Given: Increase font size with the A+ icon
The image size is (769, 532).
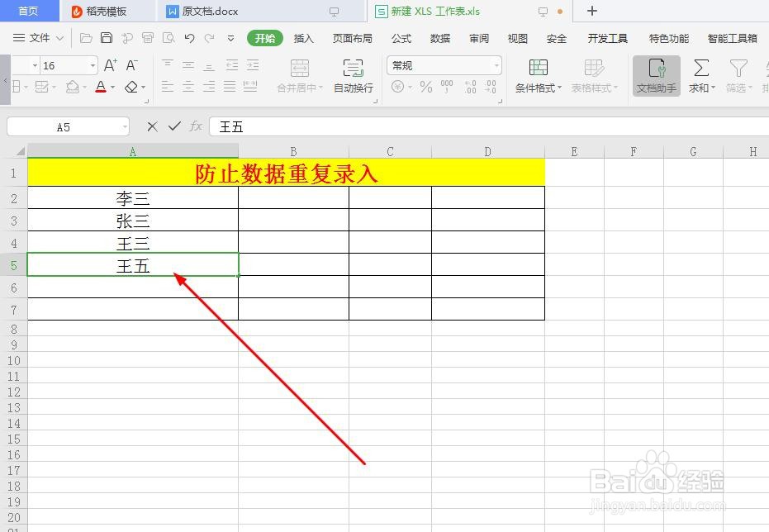Looking at the screenshot, I should (x=111, y=65).
